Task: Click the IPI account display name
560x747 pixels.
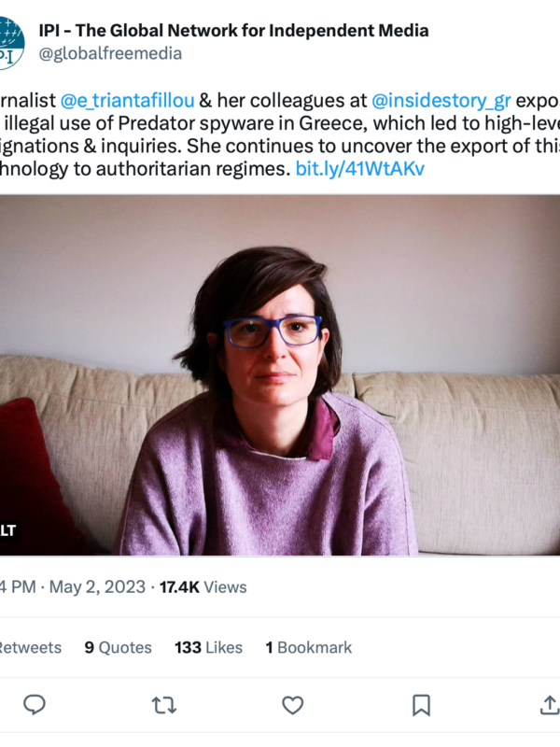Action: (x=233, y=31)
